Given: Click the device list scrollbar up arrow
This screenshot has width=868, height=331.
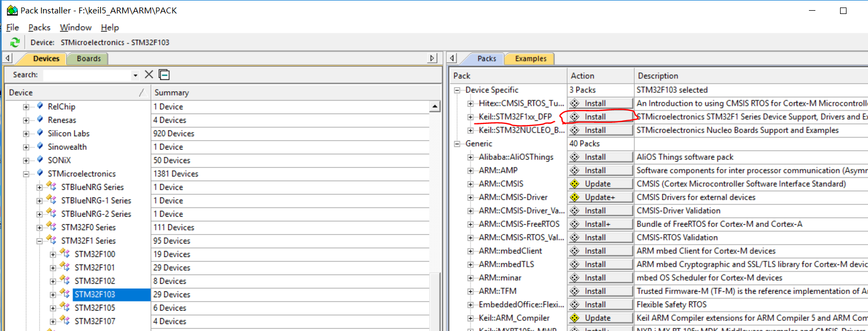Looking at the screenshot, I should [x=435, y=106].
